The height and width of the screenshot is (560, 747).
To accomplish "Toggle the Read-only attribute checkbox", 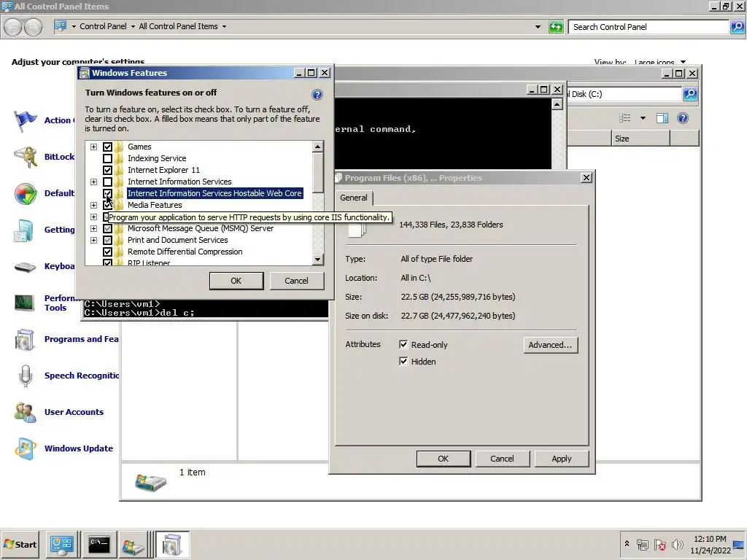I will click(403, 344).
